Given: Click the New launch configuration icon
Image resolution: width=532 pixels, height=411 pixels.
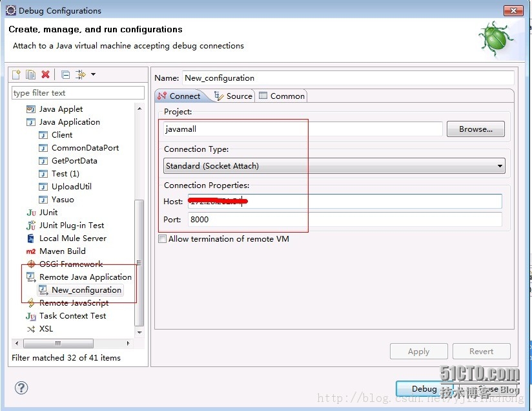Looking at the screenshot, I should 16,74.
